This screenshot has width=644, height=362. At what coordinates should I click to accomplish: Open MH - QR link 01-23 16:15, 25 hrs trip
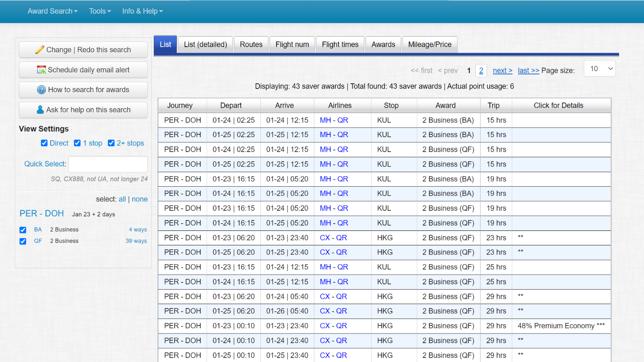(x=334, y=267)
